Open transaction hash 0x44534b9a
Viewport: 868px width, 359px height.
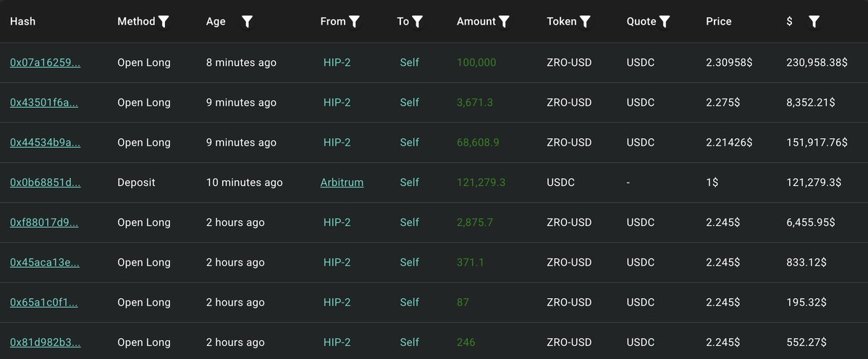coord(45,143)
